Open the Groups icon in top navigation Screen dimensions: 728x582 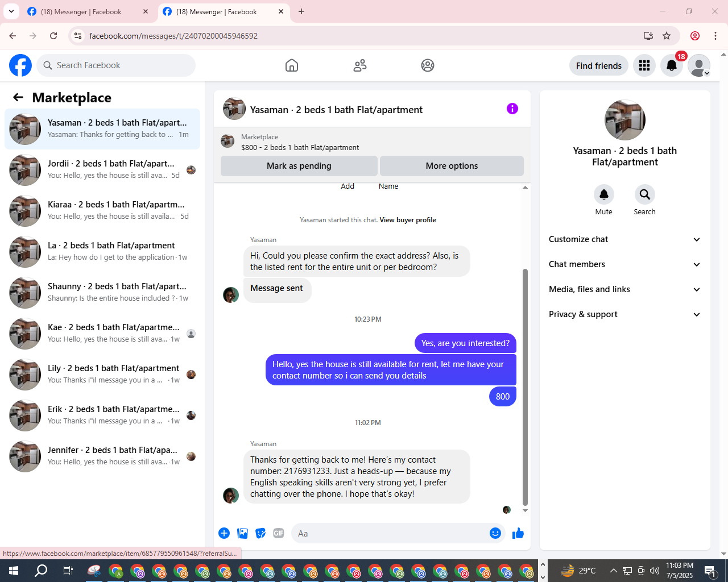tap(428, 65)
